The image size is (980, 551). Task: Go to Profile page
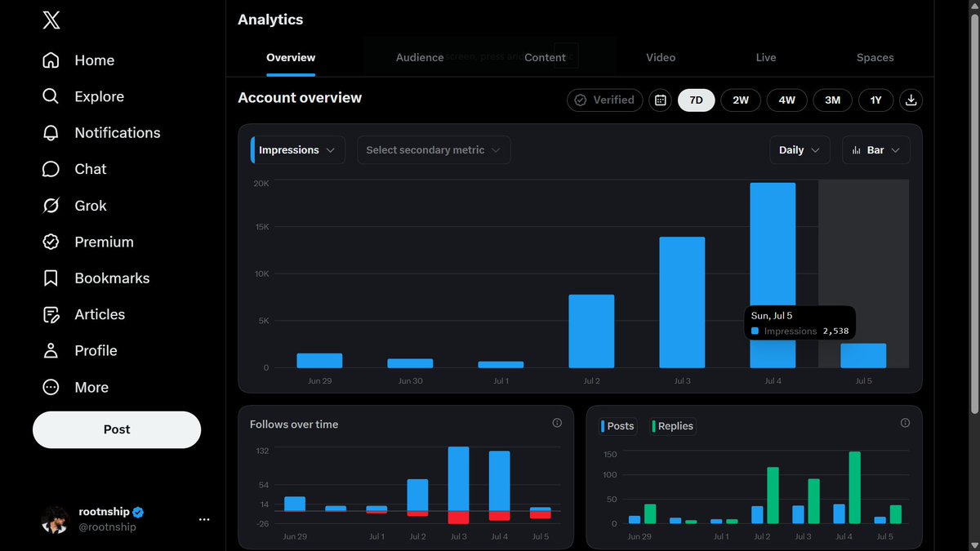coord(80,350)
